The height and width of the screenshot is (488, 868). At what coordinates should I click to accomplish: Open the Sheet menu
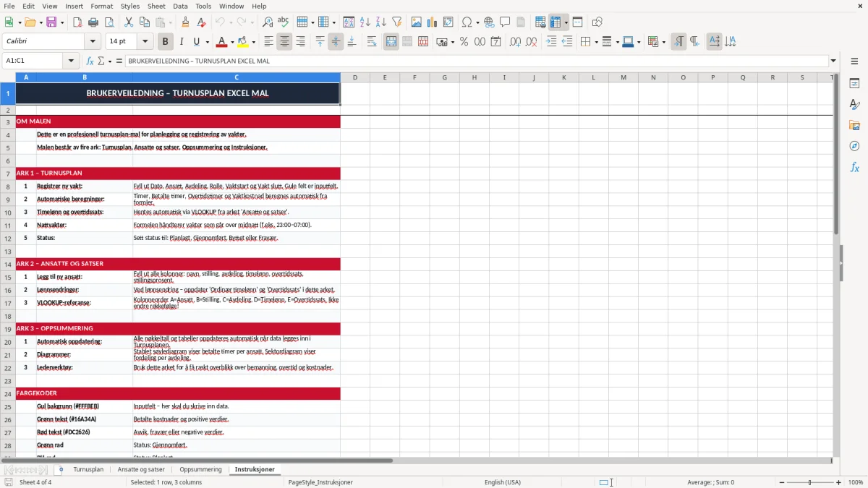156,6
